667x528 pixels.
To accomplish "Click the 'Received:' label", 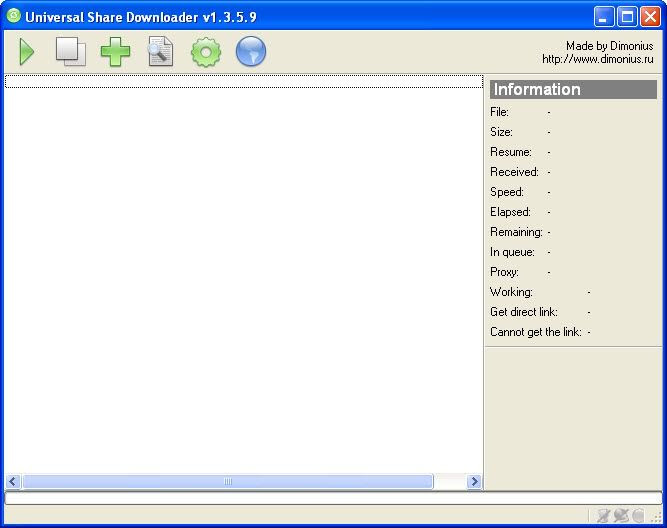I will pyautogui.click(x=514, y=172).
